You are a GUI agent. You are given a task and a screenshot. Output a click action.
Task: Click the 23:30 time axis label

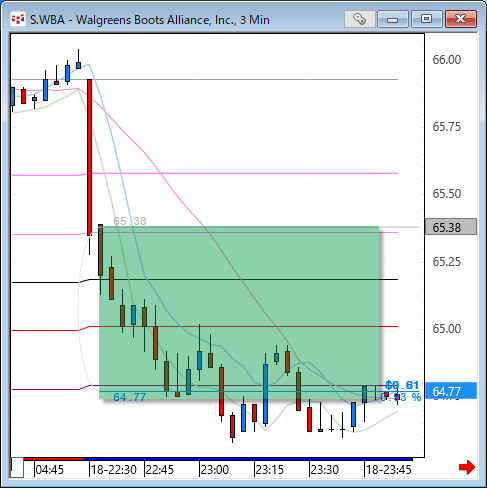[x=325, y=470]
